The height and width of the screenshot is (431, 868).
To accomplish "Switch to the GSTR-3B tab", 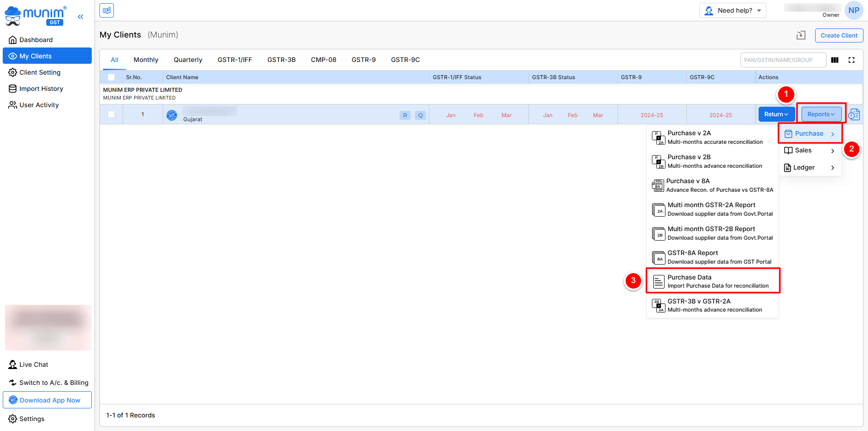I will coord(281,60).
